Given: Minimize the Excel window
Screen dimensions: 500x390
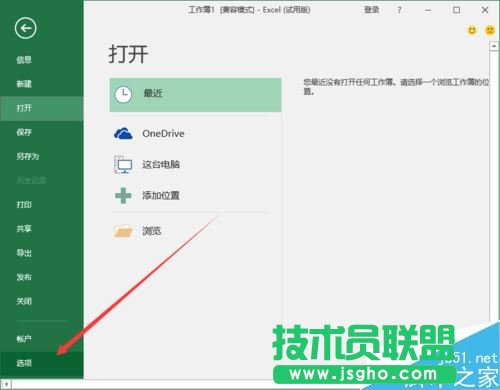Looking at the screenshot, I should click(428, 10).
